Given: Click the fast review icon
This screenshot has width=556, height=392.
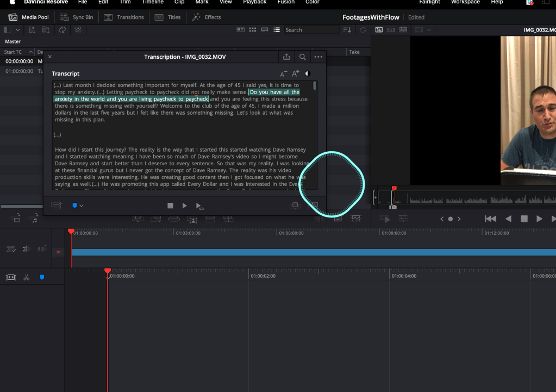Looking at the screenshot, I should coord(385,219).
